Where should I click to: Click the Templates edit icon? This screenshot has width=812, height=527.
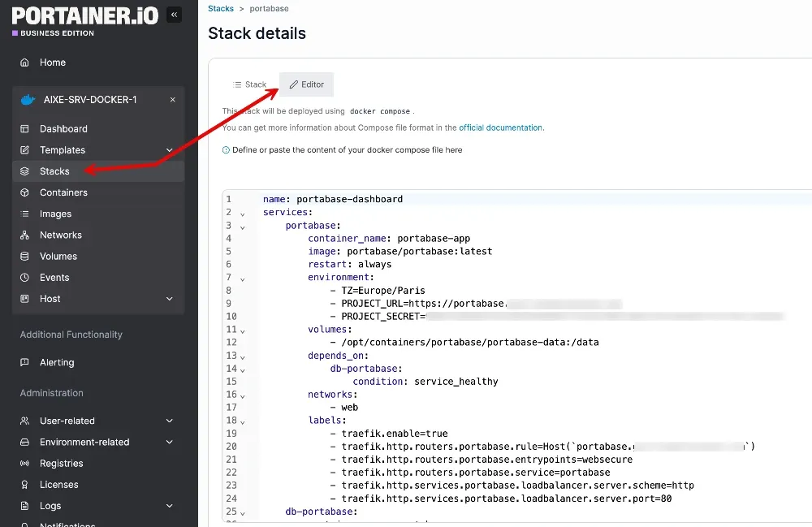tap(24, 149)
